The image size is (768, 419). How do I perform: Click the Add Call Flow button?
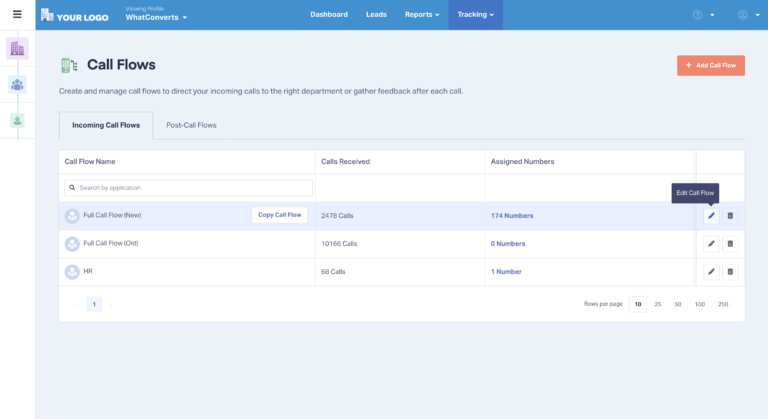710,65
